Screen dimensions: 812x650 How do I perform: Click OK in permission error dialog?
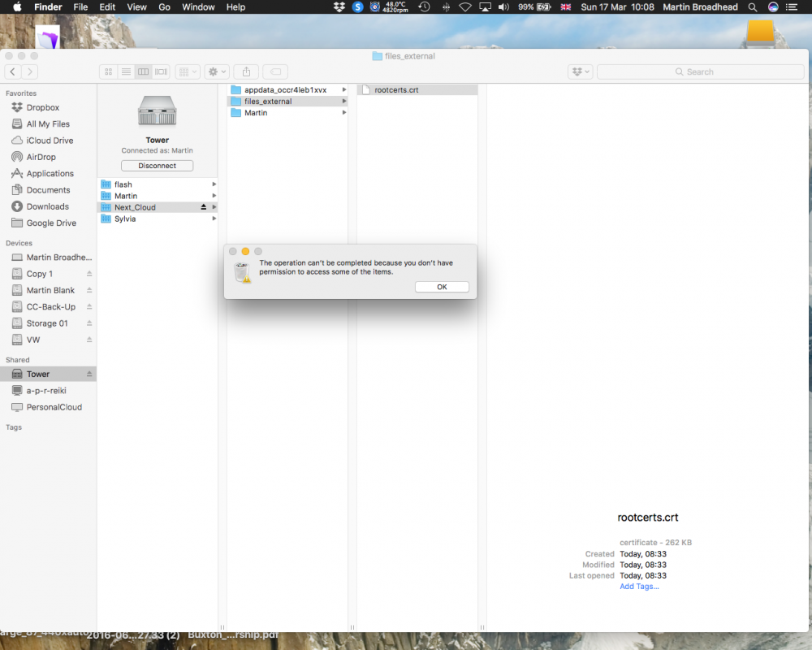[x=442, y=287]
